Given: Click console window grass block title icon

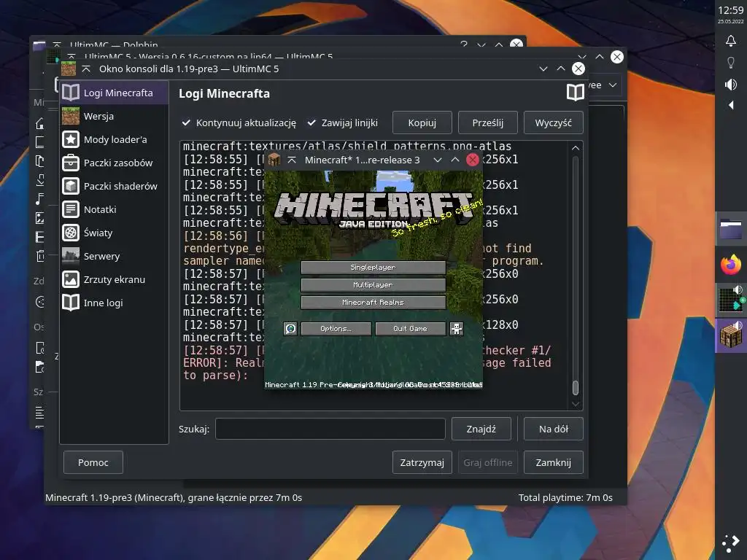Looking at the screenshot, I should [x=69, y=69].
